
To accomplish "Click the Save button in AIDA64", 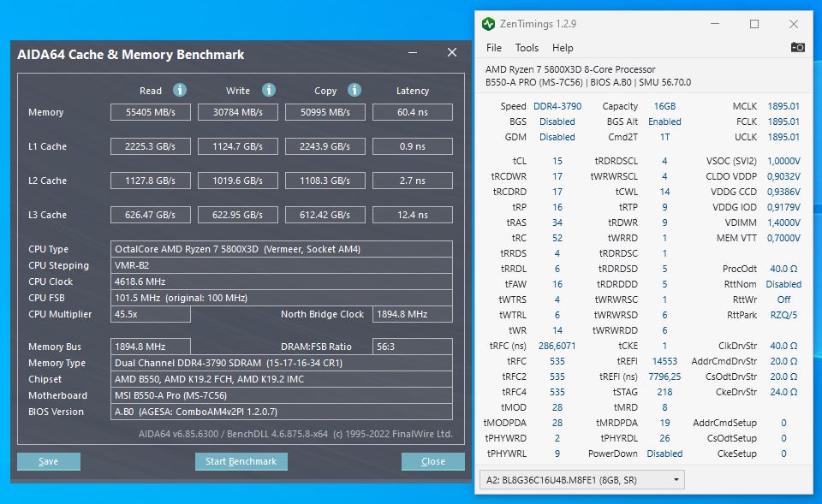I will (49, 461).
